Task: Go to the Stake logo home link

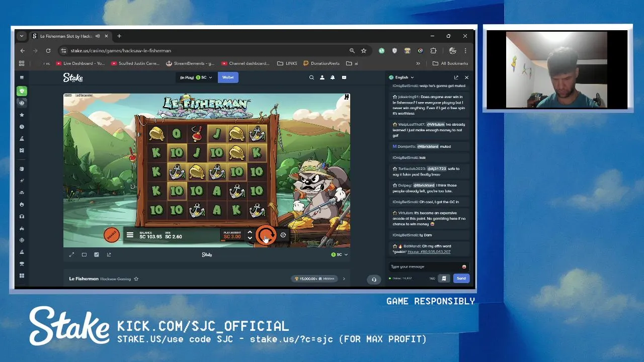Action: click(73, 77)
